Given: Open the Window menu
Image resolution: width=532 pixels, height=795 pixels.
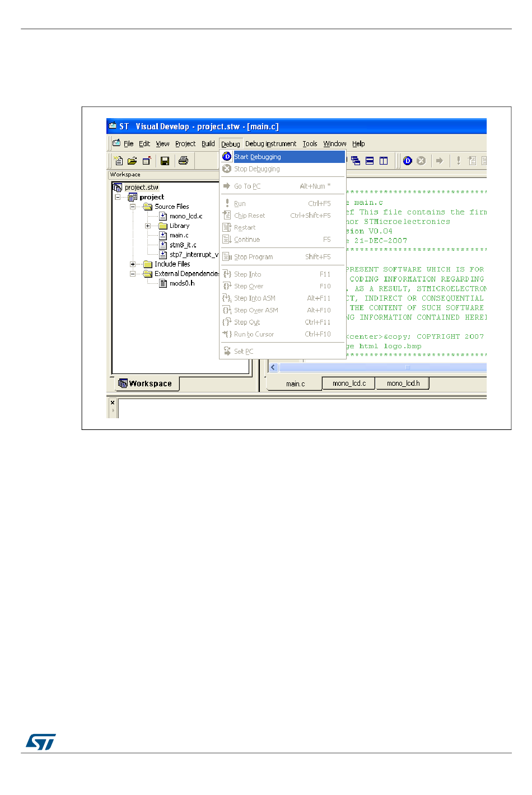Looking at the screenshot, I should click(x=335, y=144).
